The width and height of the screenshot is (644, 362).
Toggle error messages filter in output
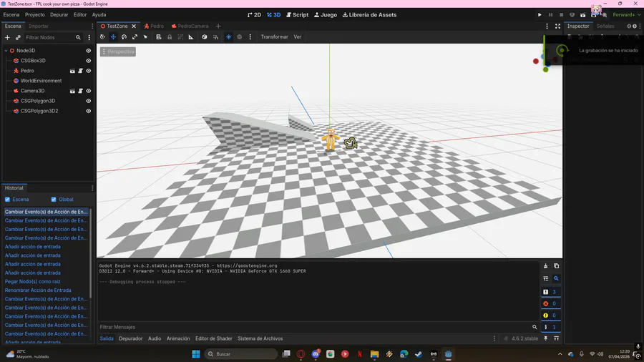pos(551,304)
